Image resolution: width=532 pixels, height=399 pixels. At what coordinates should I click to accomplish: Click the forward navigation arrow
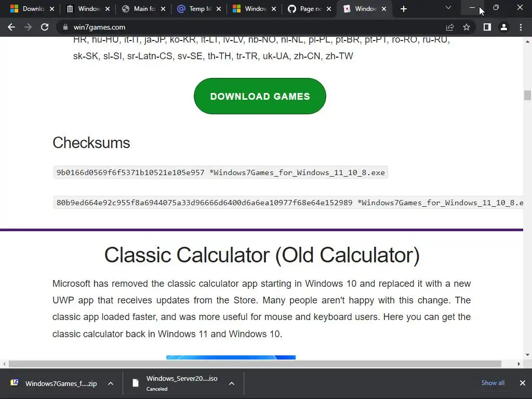click(x=28, y=27)
